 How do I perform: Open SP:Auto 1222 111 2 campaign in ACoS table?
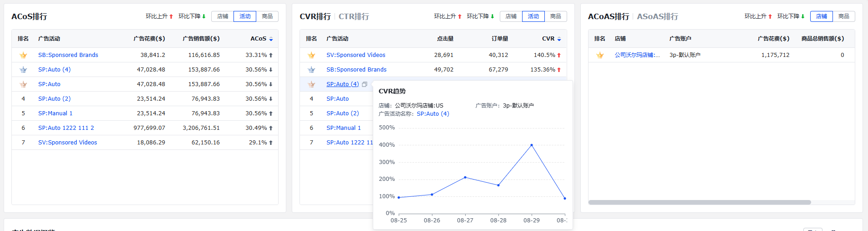click(66, 128)
